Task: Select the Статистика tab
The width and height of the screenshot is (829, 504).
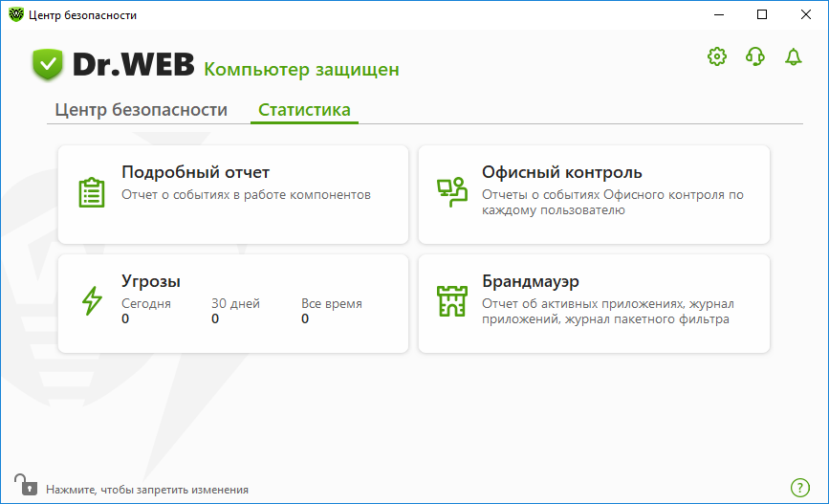Action: pyautogui.click(x=304, y=109)
